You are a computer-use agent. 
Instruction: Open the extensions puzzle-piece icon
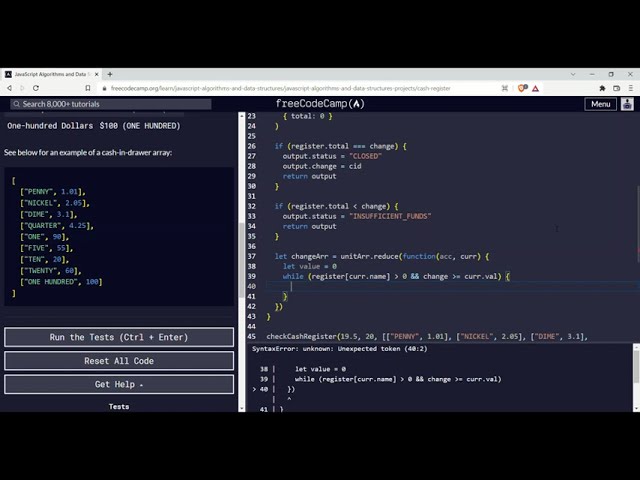coord(602,88)
